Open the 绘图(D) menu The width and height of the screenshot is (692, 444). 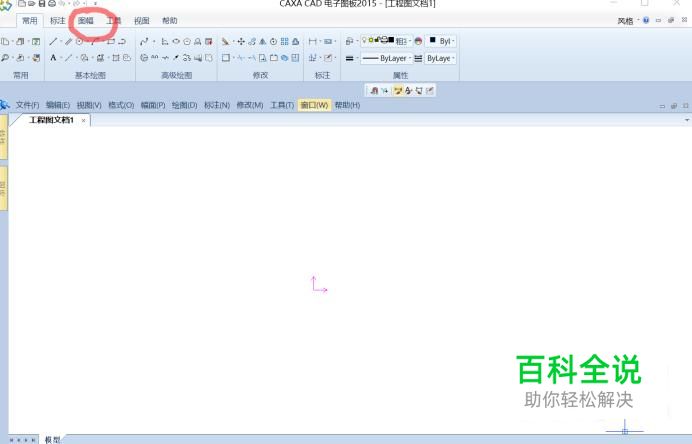point(184,105)
